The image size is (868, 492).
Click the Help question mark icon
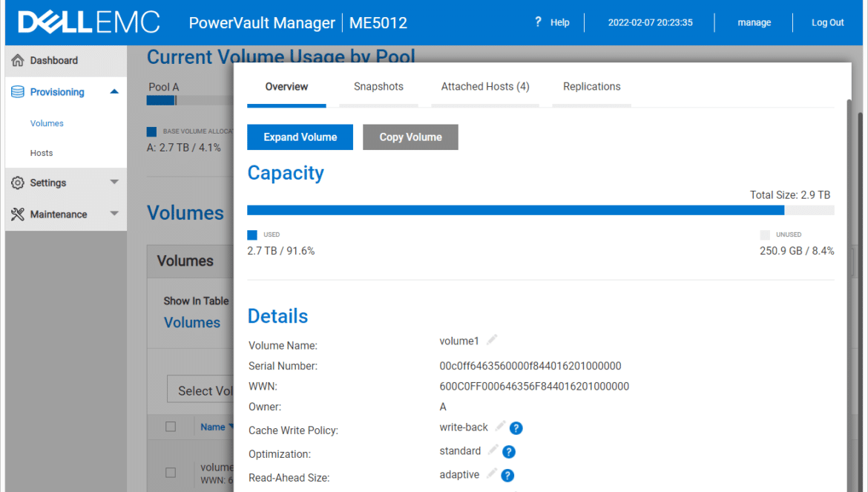click(x=538, y=22)
